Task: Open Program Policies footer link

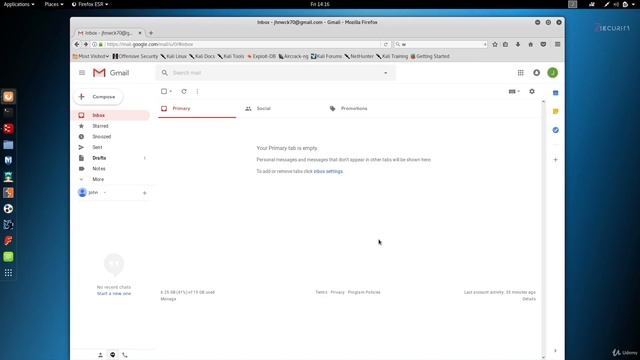Action: coord(364,292)
